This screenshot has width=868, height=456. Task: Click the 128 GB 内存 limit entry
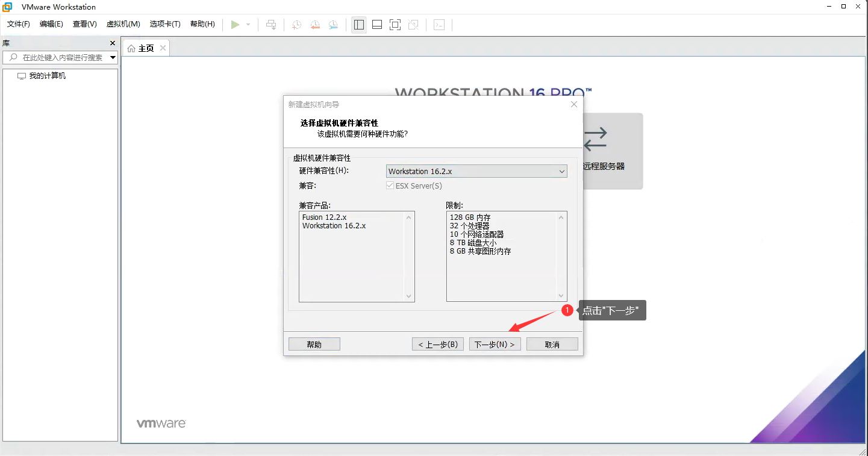[x=470, y=217]
